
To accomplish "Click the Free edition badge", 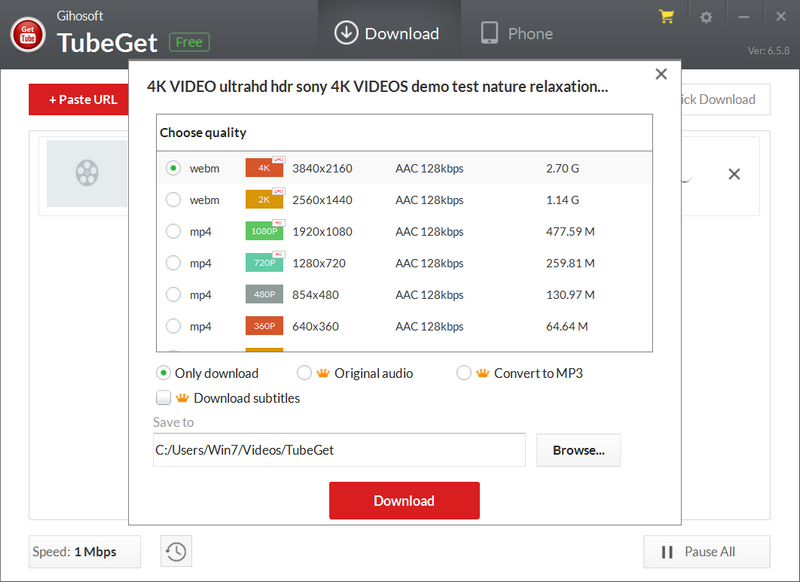I will point(189,42).
